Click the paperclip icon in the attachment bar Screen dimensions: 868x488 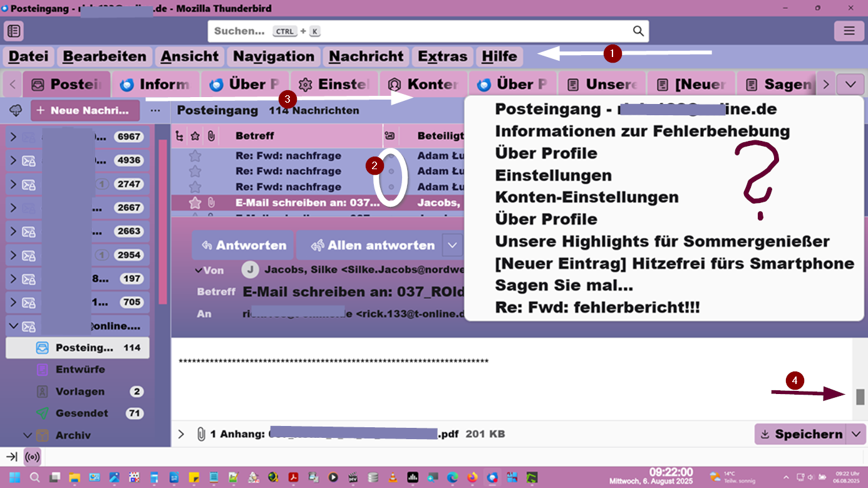tap(201, 433)
